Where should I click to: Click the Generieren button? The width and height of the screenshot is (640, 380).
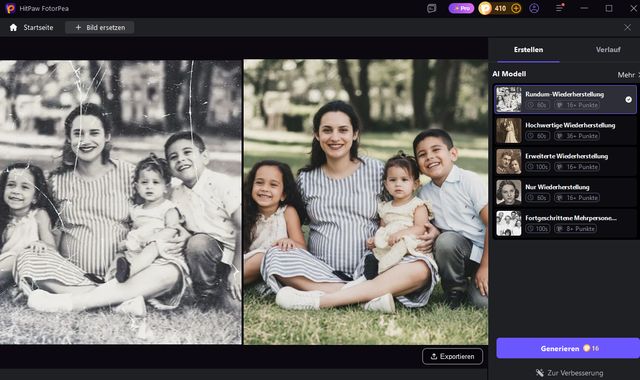(568, 348)
